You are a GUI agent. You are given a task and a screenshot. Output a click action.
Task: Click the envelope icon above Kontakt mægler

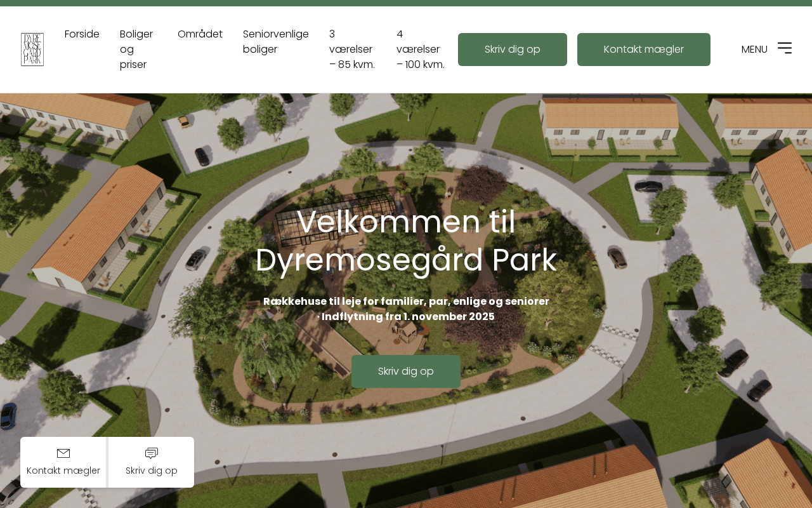[x=63, y=453]
